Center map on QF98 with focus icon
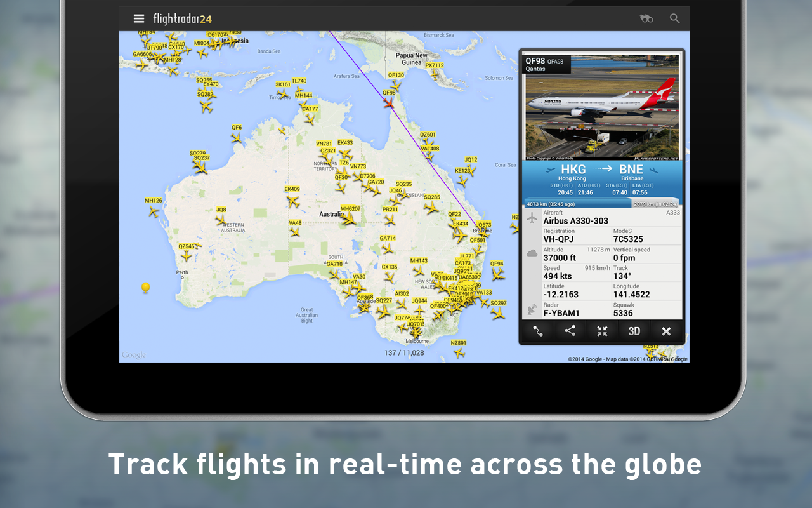812x508 pixels. point(601,330)
